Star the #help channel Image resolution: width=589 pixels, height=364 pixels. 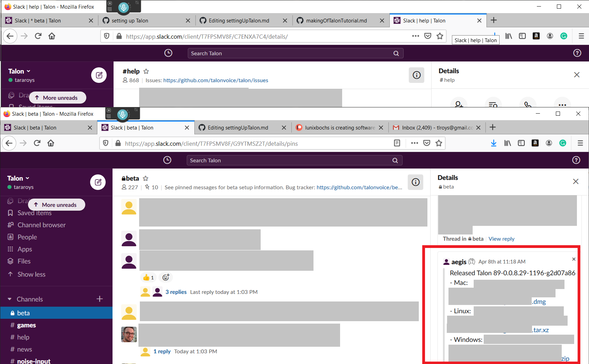[x=146, y=71]
